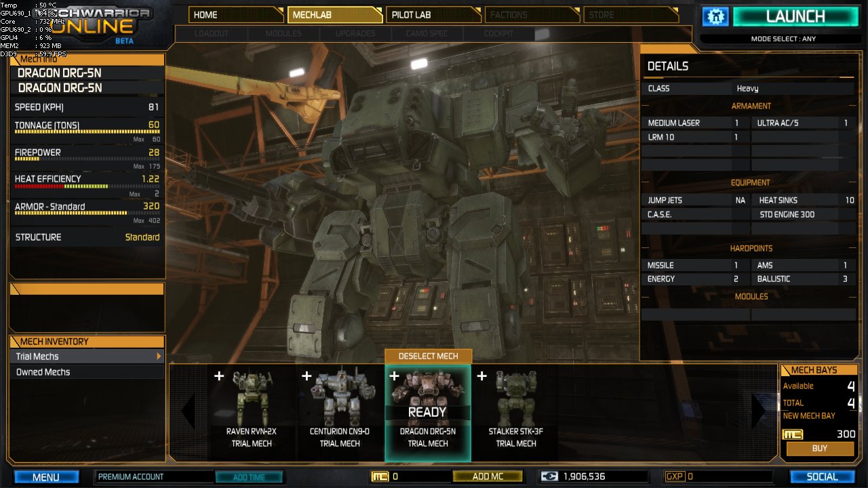The height and width of the screenshot is (488, 868).
Task: Open the MODULES sub-tab
Action: pyautogui.click(x=283, y=33)
